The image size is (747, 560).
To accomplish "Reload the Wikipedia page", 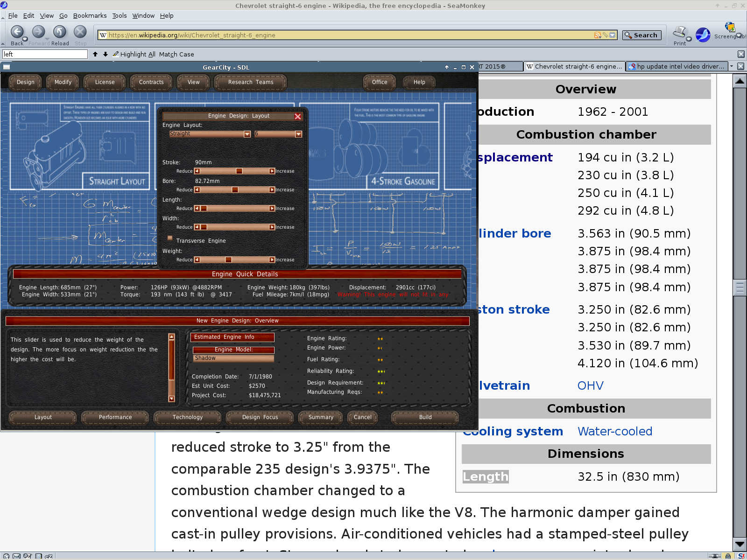I will coord(59,32).
